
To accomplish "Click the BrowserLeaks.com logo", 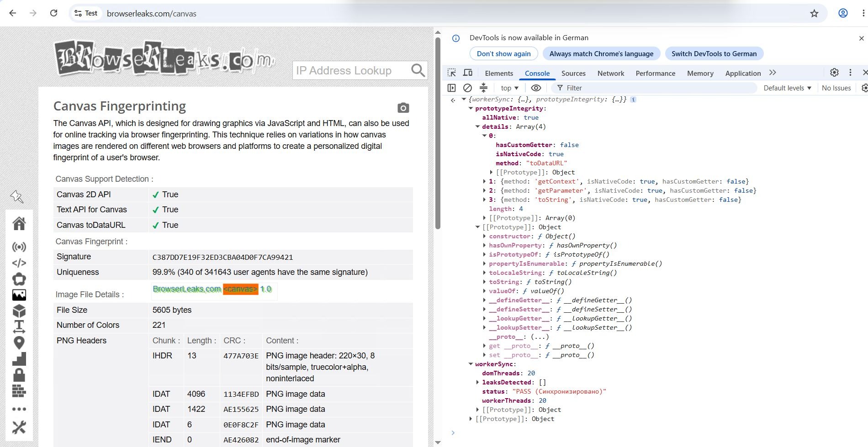I will click(x=164, y=58).
